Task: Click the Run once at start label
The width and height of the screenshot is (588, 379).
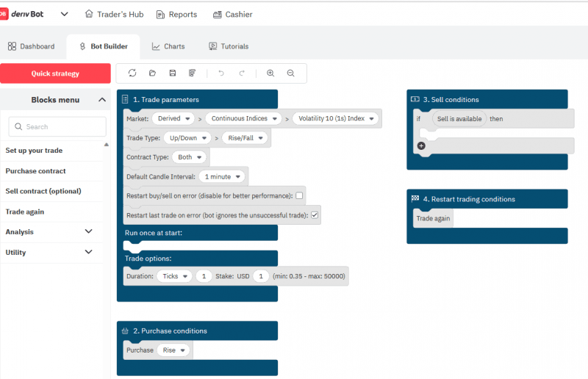Action: pyautogui.click(x=154, y=233)
